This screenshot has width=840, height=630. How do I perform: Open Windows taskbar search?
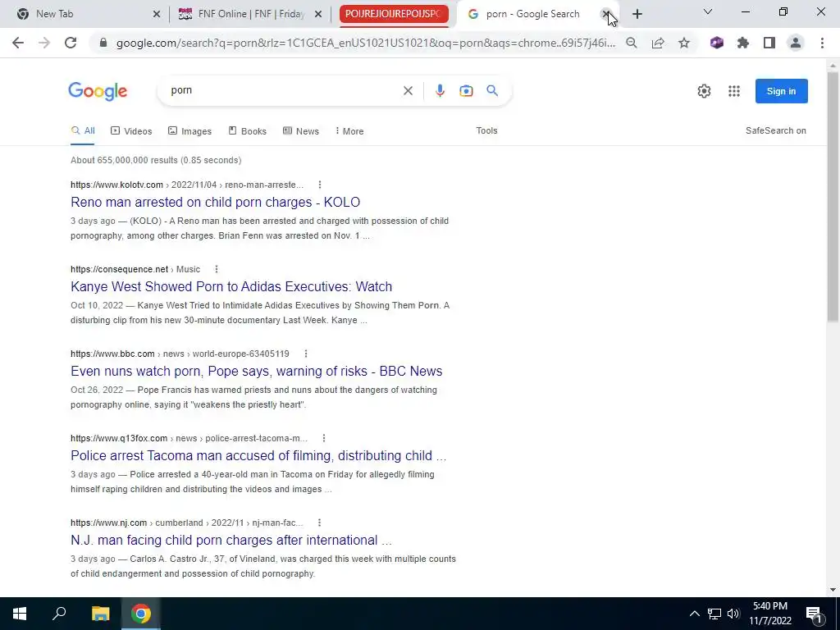(59, 614)
